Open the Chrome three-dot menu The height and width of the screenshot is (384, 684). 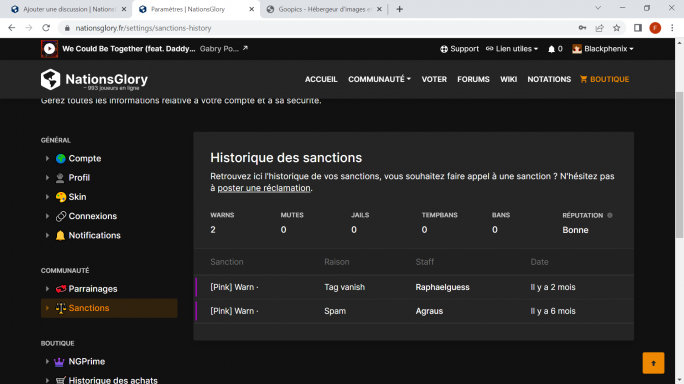coord(672,28)
